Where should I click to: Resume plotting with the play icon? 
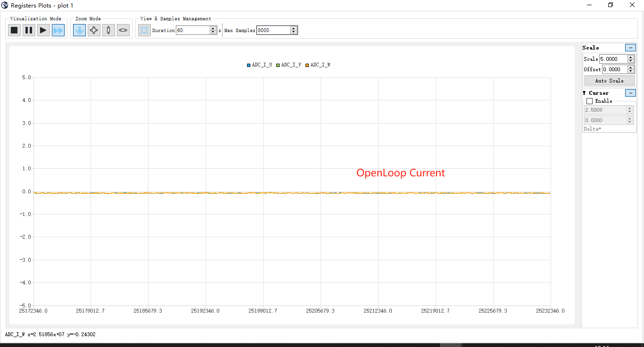(43, 30)
